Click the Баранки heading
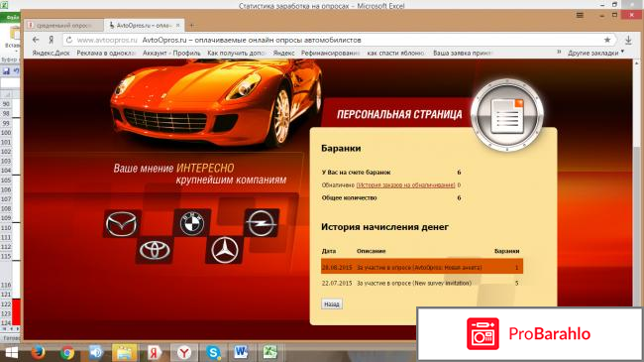This screenshot has height=362, width=644. (341, 148)
